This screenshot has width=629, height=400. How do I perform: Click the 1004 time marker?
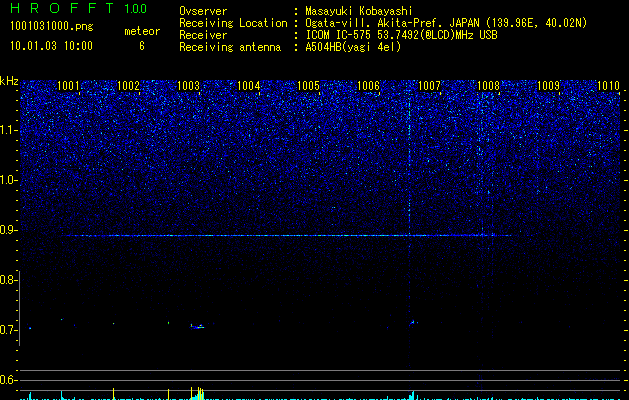[248, 85]
